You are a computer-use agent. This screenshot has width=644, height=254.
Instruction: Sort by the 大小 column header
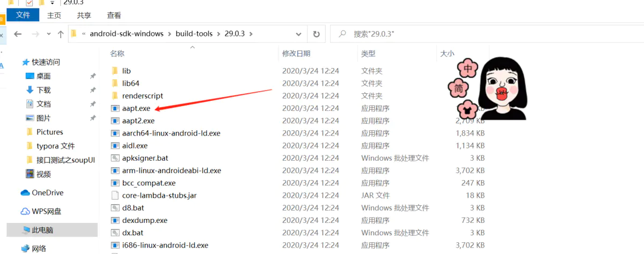point(448,54)
